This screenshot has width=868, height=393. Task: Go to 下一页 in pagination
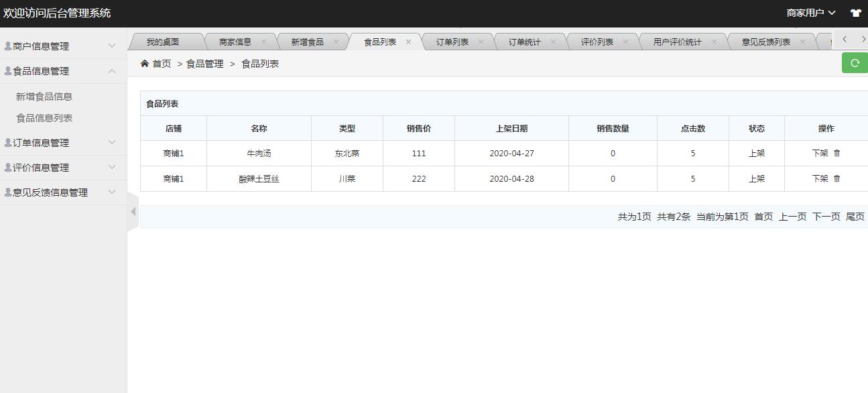[826, 217]
